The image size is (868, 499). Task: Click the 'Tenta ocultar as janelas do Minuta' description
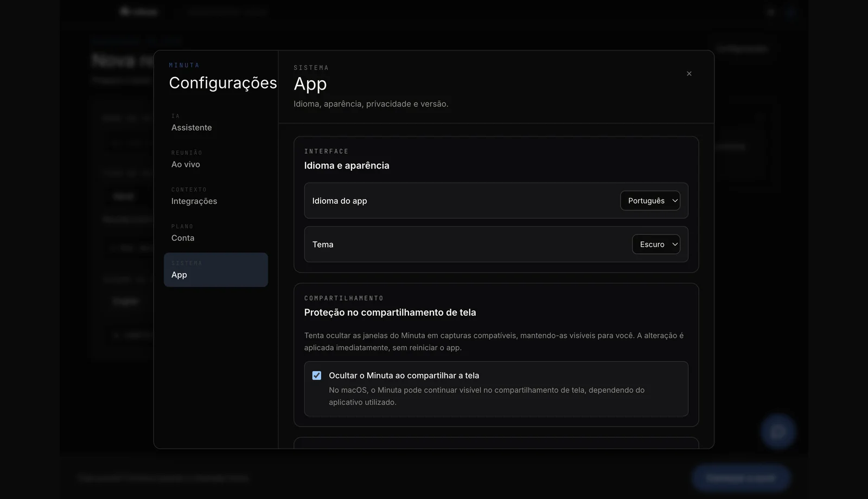click(494, 342)
